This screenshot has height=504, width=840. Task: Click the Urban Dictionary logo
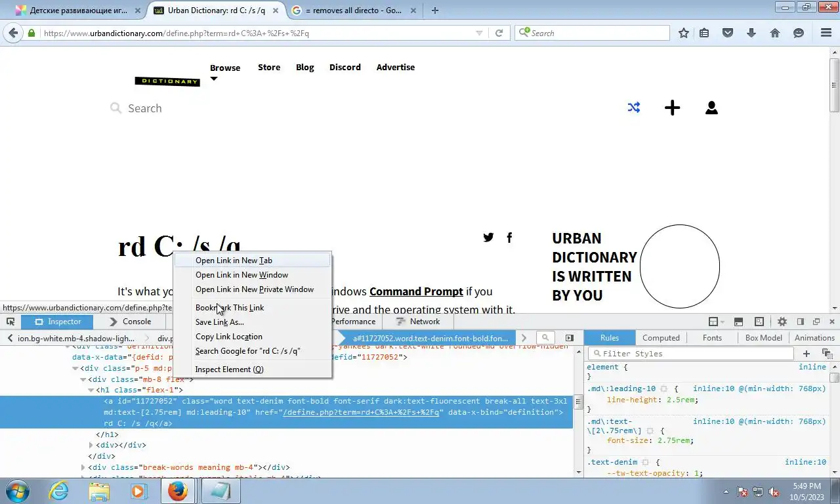[x=167, y=81]
